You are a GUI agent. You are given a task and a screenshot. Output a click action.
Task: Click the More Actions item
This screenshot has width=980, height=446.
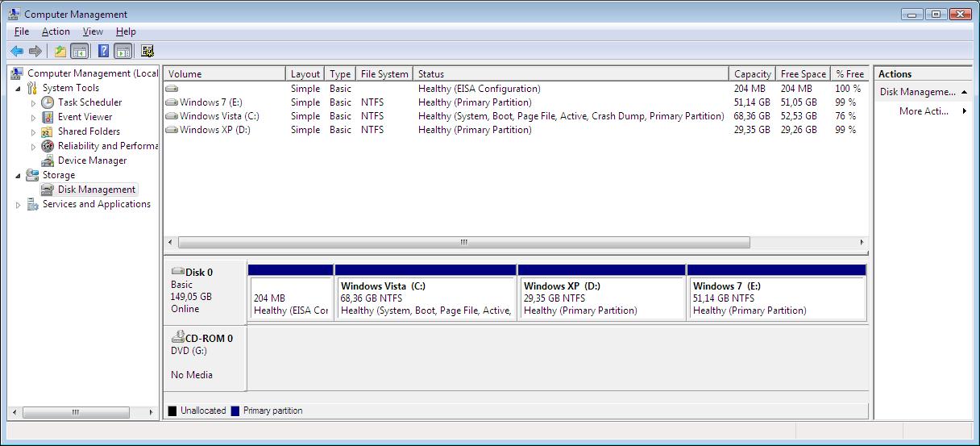[x=924, y=111]
